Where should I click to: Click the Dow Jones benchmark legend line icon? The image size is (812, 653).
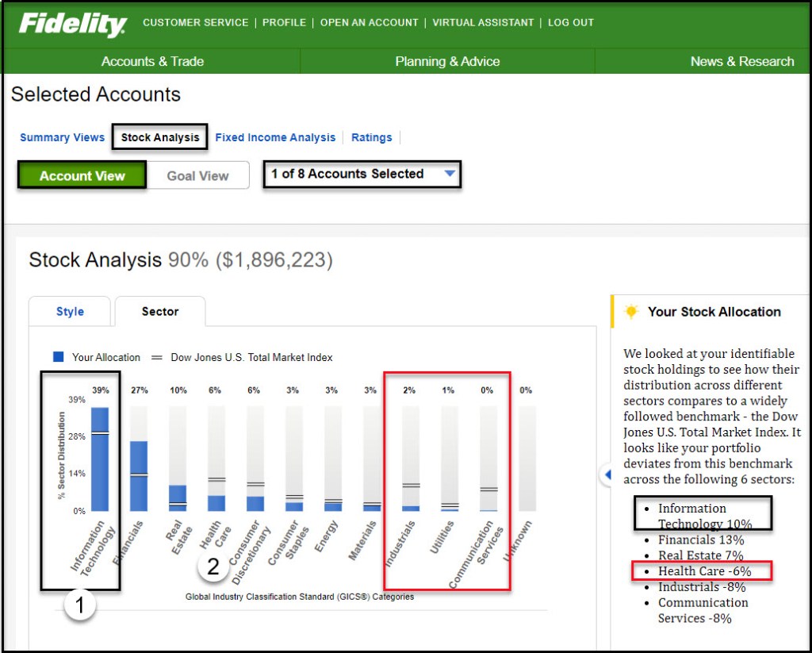click(x=156, y=357)
